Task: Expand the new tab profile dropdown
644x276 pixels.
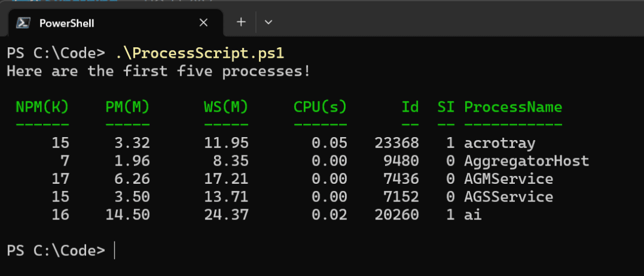Action: (x=269, y=22)
